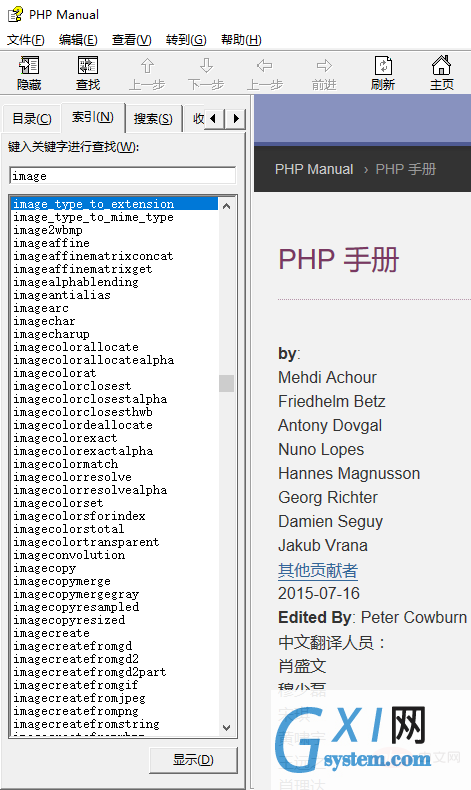Image resolution: width=471 pixels, height=790 pixels.
Task: Click the left arrow Back toolbar icon
Action: pyautogui.click(x=264, y=65)
